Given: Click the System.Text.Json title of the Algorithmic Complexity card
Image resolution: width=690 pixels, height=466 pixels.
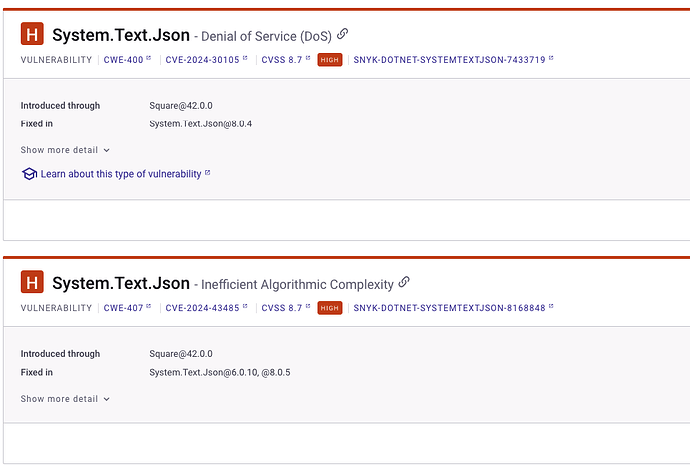Looking at the screenshot, I should (x=120, y=283).
